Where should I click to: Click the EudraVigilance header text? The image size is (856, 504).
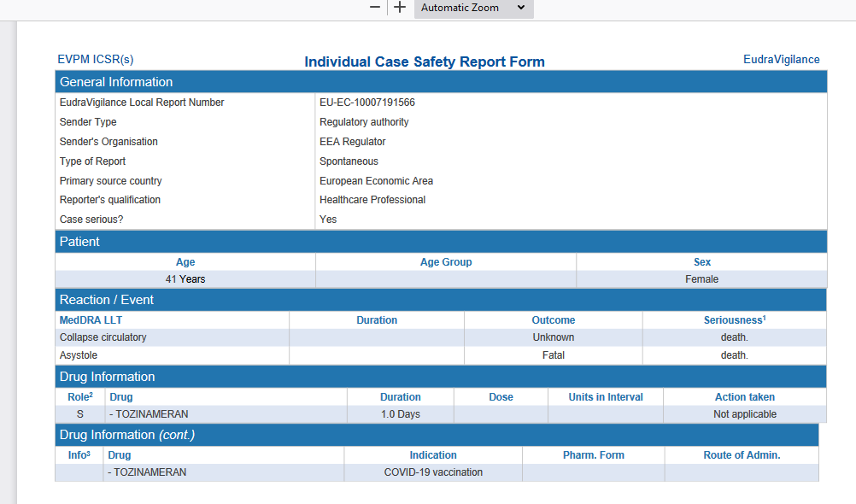[781, 60]
